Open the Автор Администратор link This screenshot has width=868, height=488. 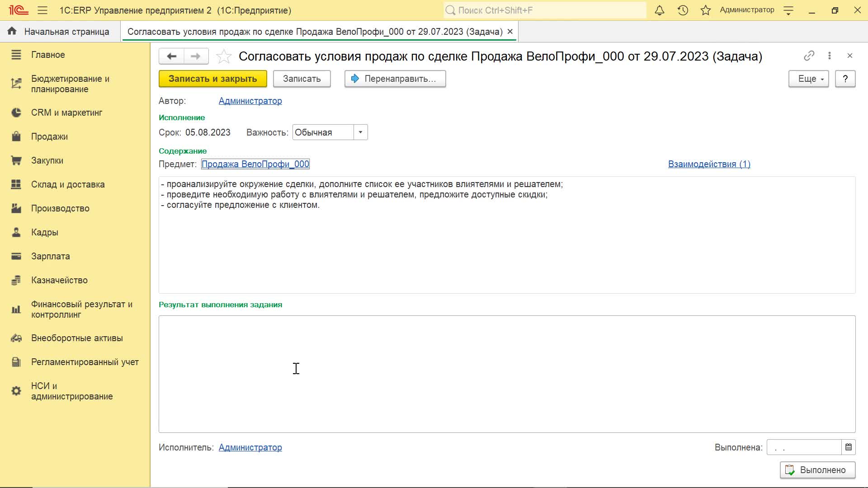pyautogui.click(x=250, y=101)
